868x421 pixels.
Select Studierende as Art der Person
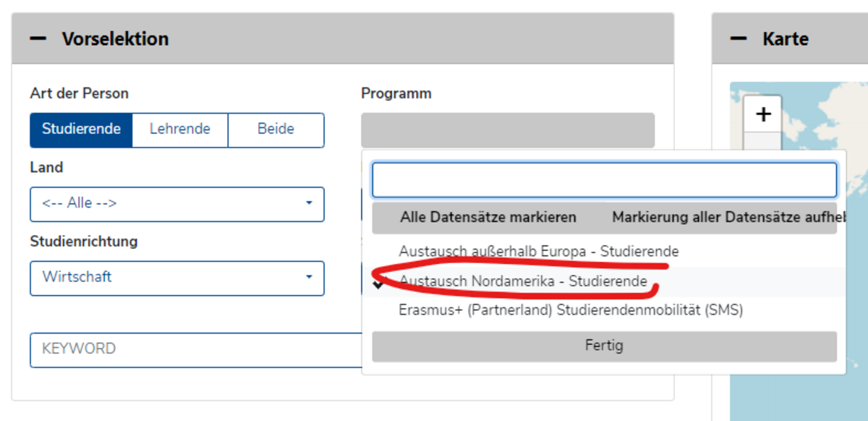pyautogui.click(x=81, y=129)
